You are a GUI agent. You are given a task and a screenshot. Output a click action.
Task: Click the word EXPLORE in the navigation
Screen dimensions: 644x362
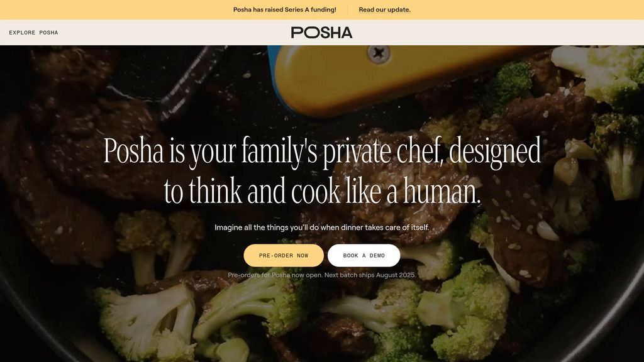(22, 33)
